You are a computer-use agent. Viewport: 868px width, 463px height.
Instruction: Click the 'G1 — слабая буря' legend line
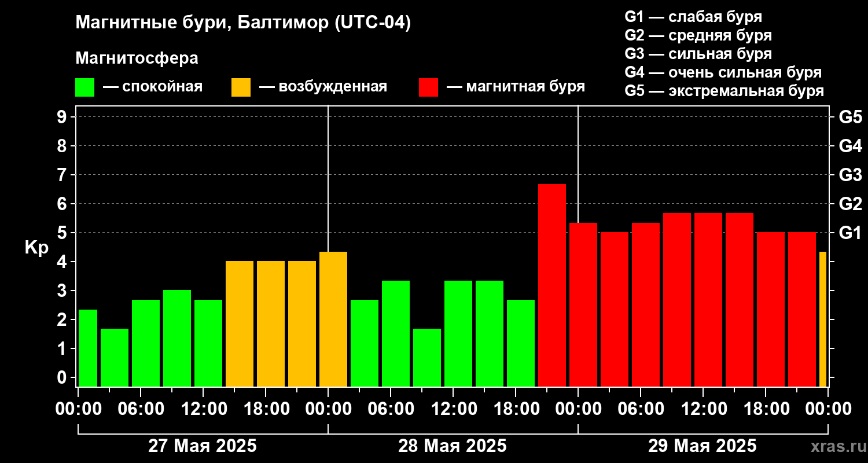click(x=693, y=17)
